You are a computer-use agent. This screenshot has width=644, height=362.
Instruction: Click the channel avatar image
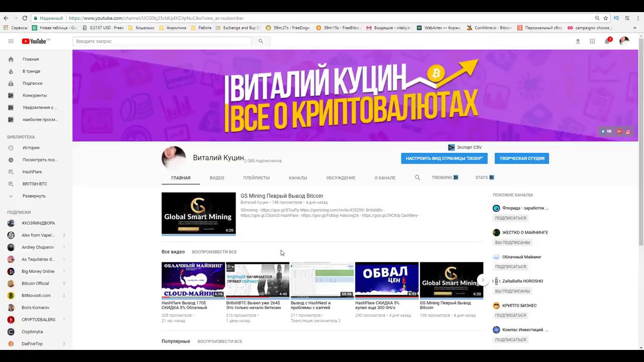click(174, 158)
